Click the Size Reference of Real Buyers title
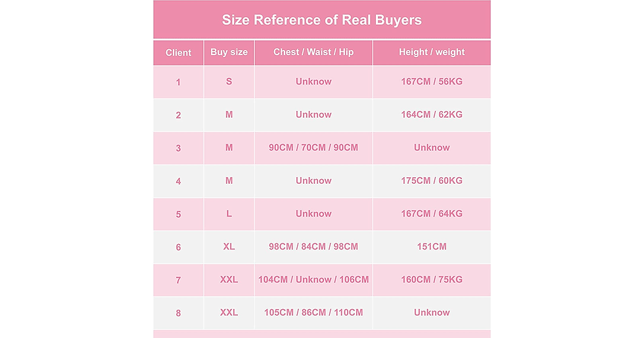Image resolution: width=644 pixels, height=338 pixels. click(x=321, y=20)
